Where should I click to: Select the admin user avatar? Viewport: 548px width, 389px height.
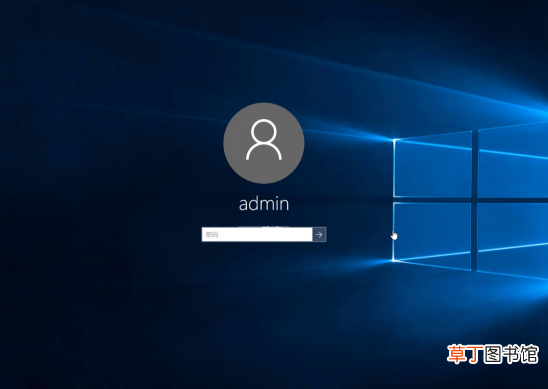[264, 143]
